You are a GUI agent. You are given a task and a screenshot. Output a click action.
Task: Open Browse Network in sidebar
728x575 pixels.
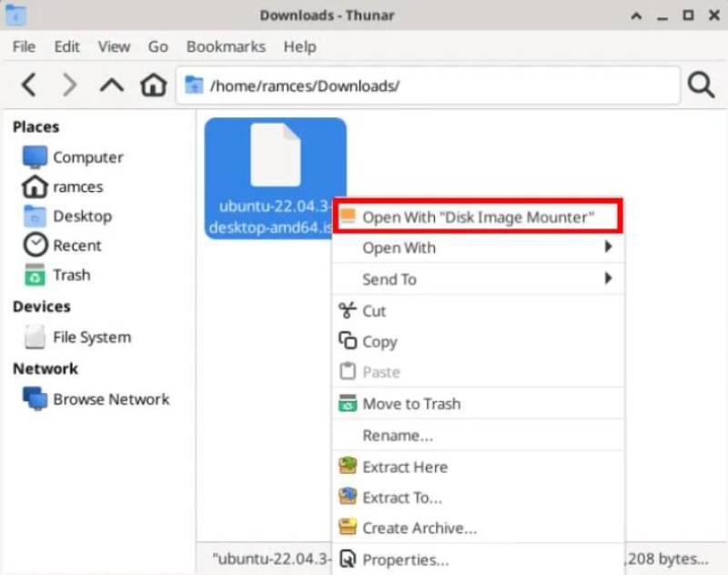[110, 399]
